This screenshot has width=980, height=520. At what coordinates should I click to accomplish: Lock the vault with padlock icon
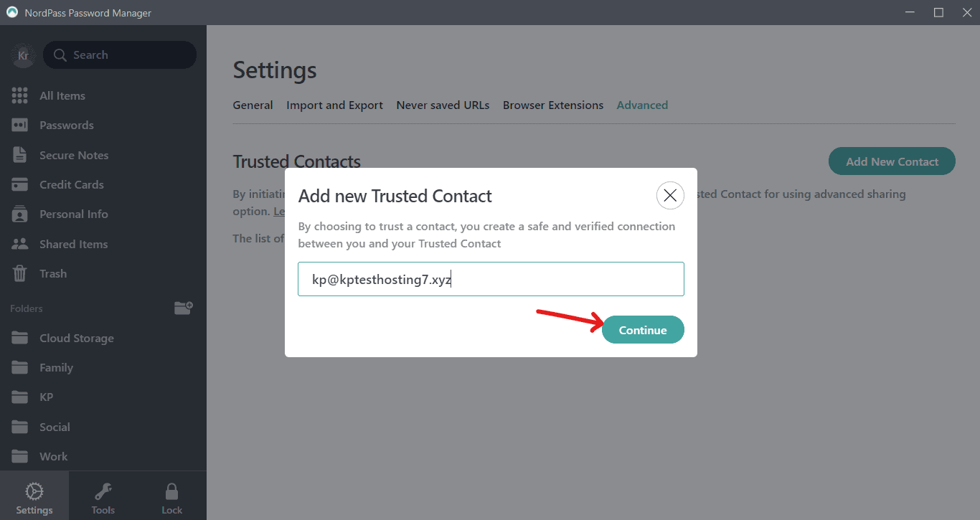(171, 492)
